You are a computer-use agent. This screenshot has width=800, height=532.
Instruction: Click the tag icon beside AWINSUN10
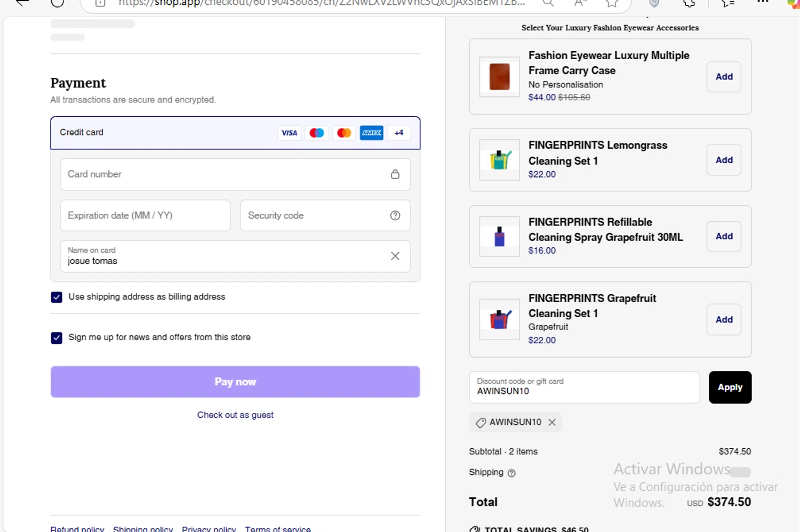(481, 423)
